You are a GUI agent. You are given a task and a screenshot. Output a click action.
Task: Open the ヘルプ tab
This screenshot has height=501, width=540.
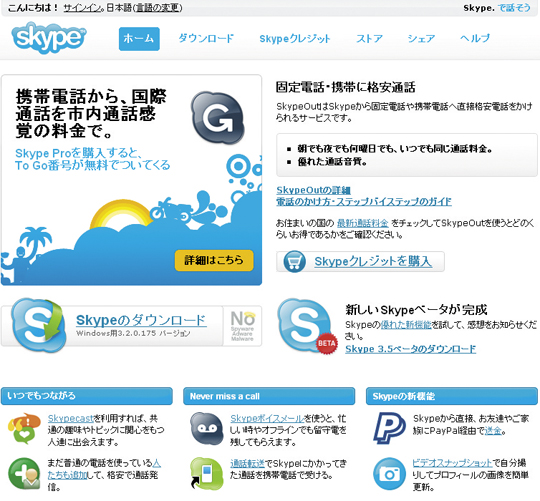[475, 38]
